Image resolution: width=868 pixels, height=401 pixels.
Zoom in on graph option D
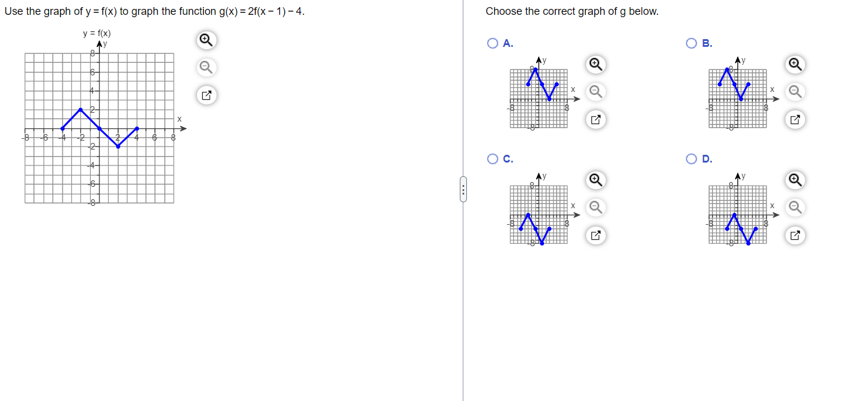(x=795, y=180)
